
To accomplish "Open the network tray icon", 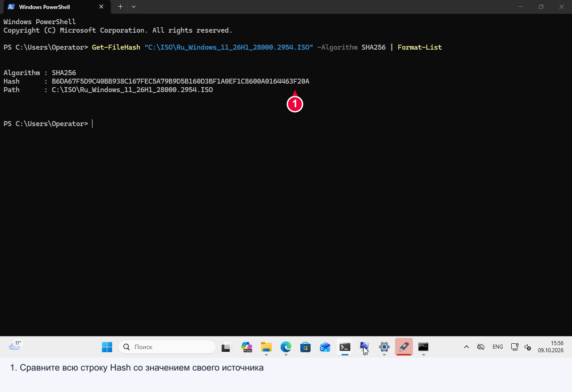I will 515,347.
